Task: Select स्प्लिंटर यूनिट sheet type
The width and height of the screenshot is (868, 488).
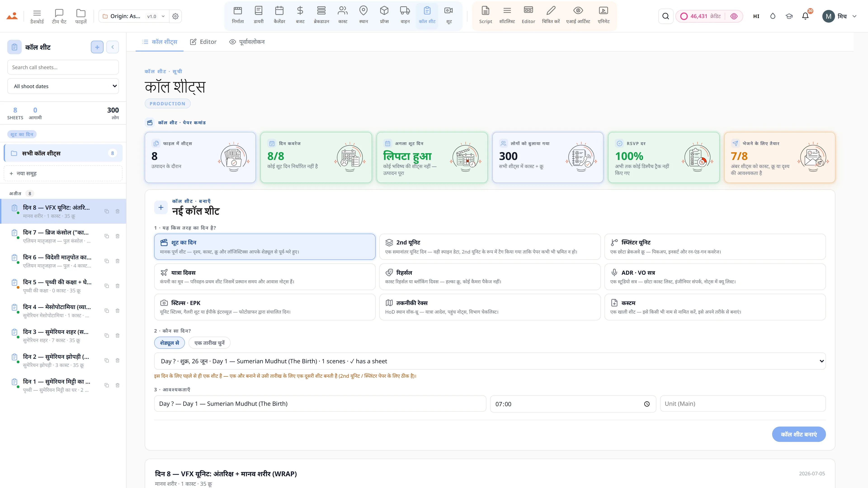Action: (715, 246)
